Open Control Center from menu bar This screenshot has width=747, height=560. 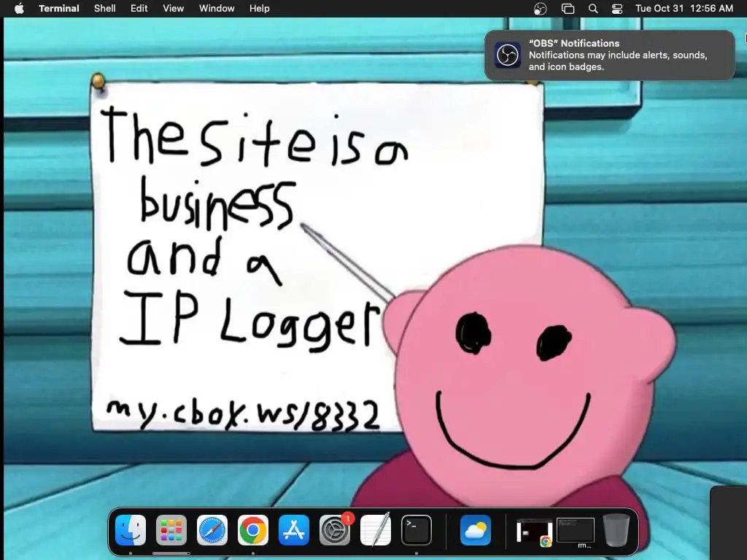click(617, 9)
